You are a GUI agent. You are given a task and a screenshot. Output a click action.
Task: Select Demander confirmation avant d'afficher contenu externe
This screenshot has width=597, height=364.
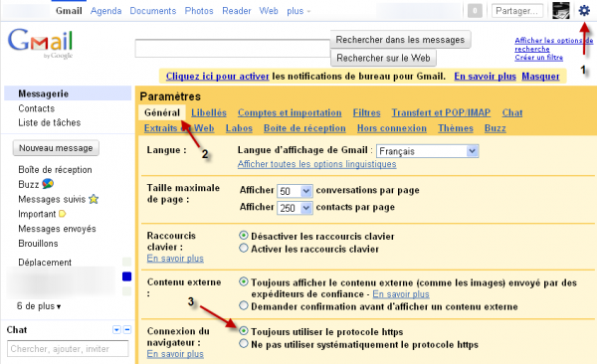click(x=244, y=305)
